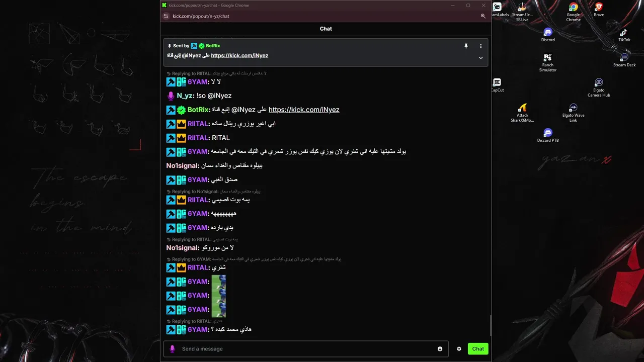Open kick.com/iNyez link in pinned message
Viewport: 644px width, 362px height.
pos(239,55)
